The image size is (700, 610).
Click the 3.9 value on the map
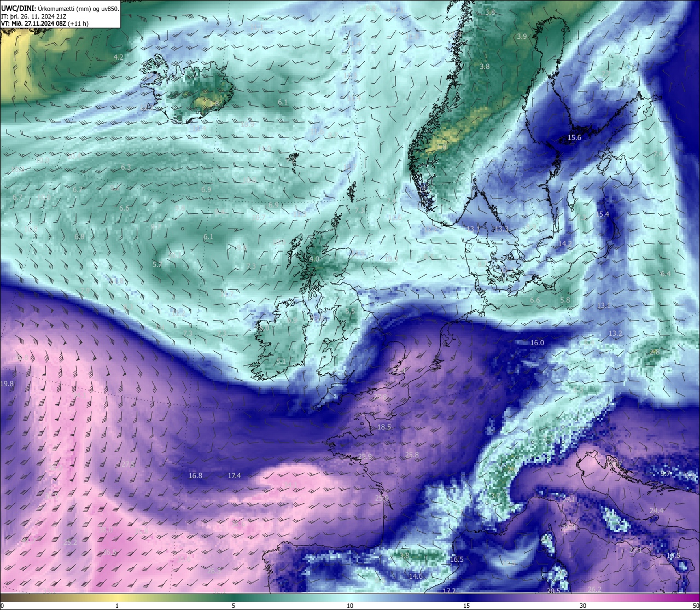click(x=521, y=37)
